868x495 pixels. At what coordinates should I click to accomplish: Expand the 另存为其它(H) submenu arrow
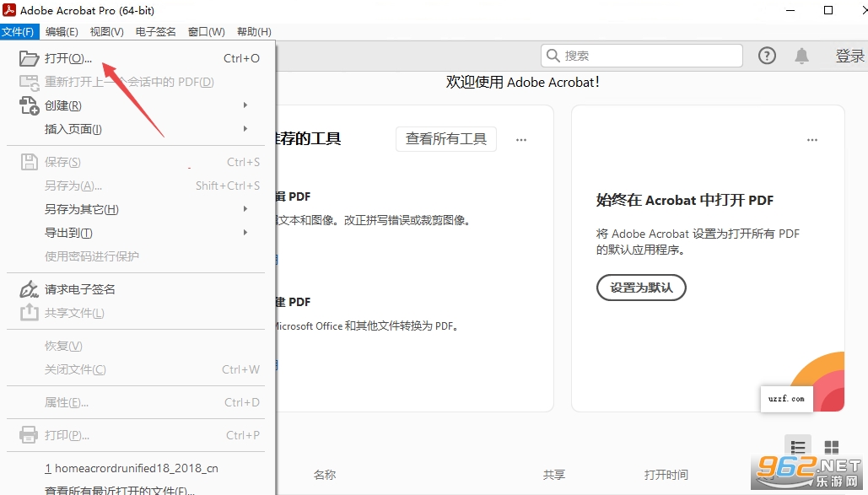(x=245, y=209)
